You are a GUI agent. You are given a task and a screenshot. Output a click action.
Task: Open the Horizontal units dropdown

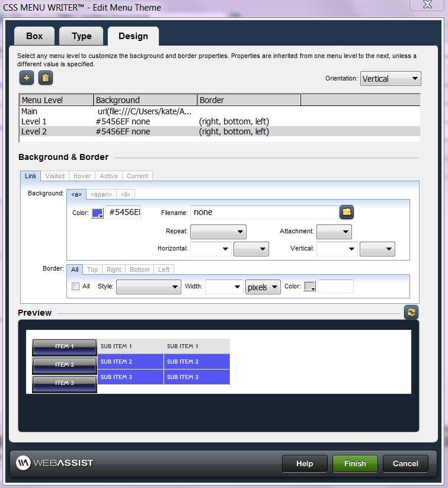(x=251, y=249)
